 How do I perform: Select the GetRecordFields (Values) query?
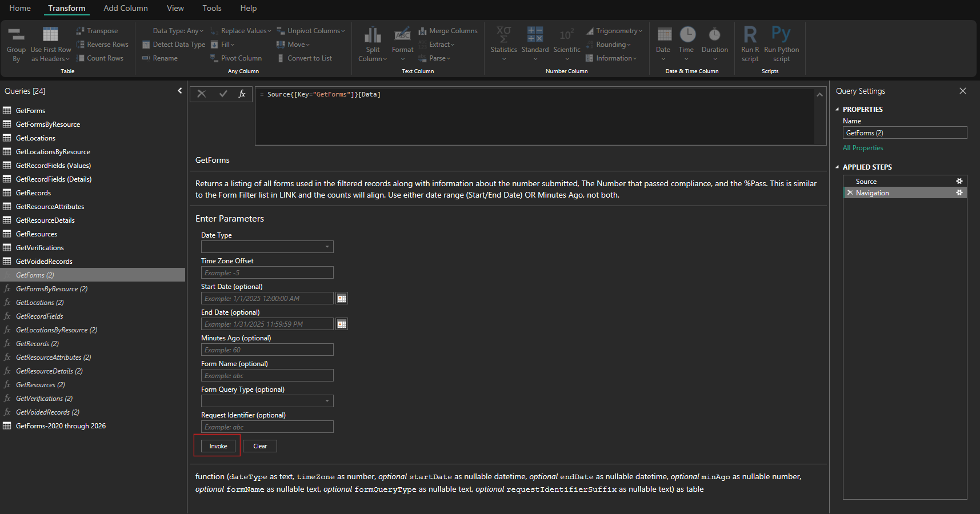53,166
